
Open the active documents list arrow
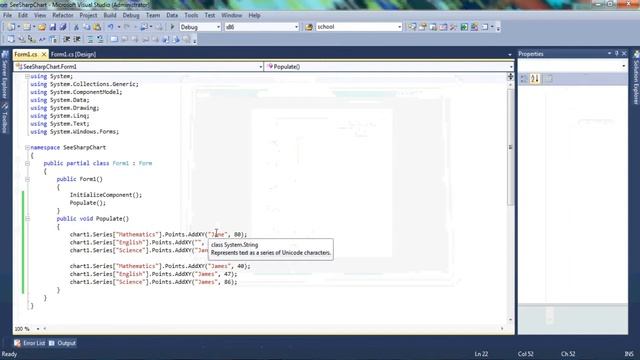click(x=510, y=54)
